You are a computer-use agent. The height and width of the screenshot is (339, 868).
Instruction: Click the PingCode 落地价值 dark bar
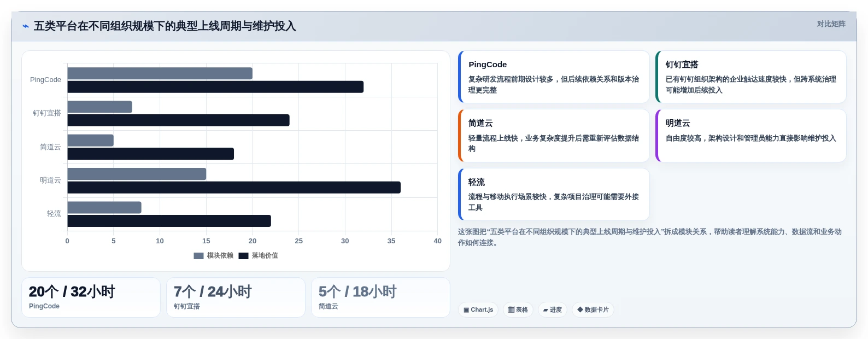coord(215,87)
